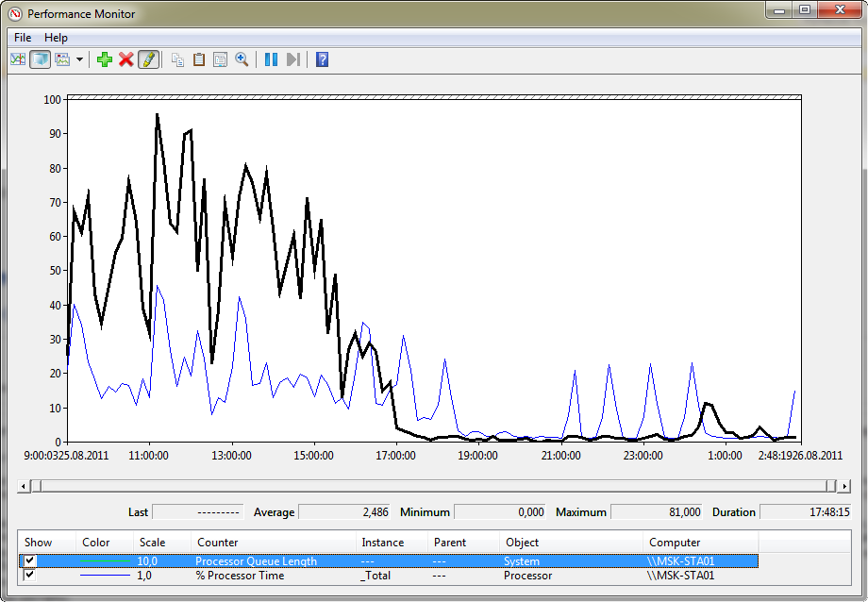Click the Paste Counter List clipboard icon
The image size is (868, 602).
point(199,59)
